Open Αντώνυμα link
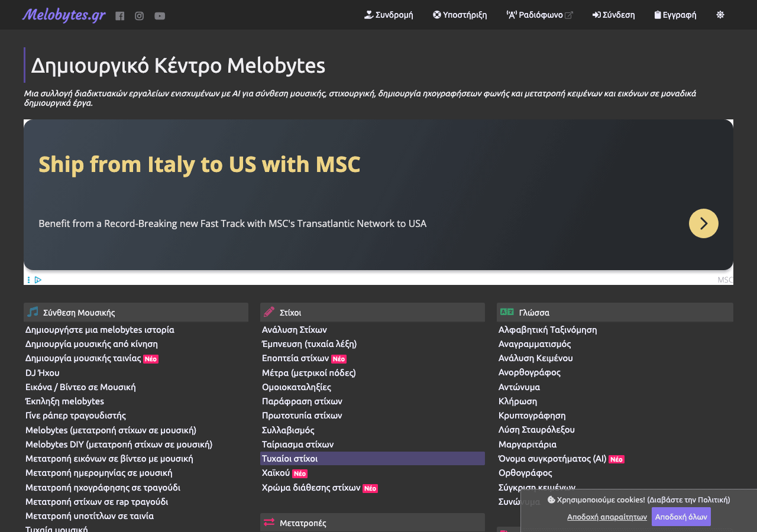 pos(519,387)
